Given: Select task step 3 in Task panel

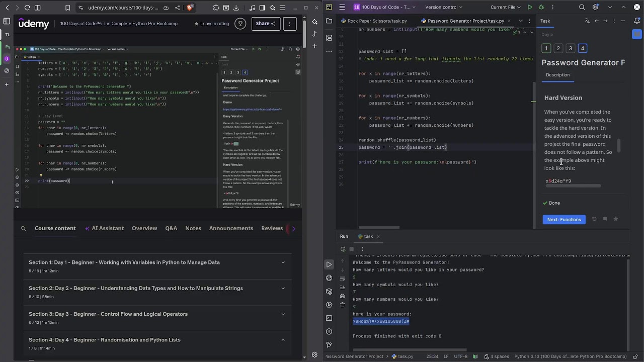Looking at the screenshot, I should 571,48.
